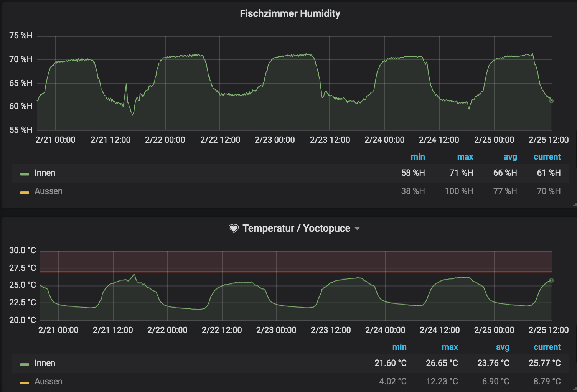Click the current value marker on humidity graph
Image resolution: width=577 pixels, height=392 pixels.
pos(552,101)
